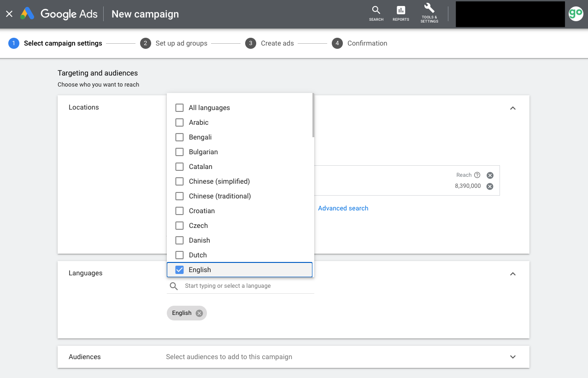Click the 8,390,000 reach value

coord(468,186)
